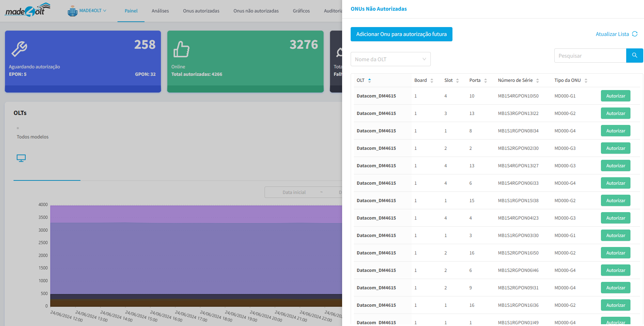644x326 pixels.
Task: Click the made4olt logo
Action: pos(27,10)
